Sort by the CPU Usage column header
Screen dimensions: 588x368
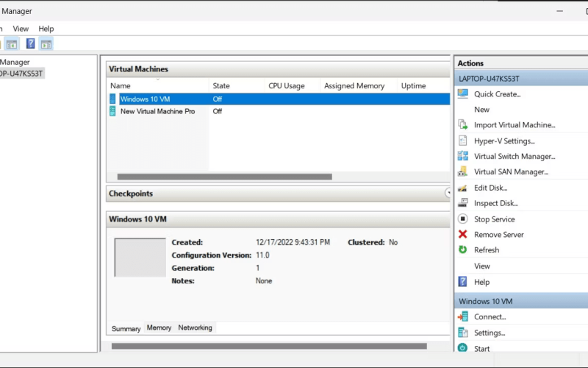[292, 85]
